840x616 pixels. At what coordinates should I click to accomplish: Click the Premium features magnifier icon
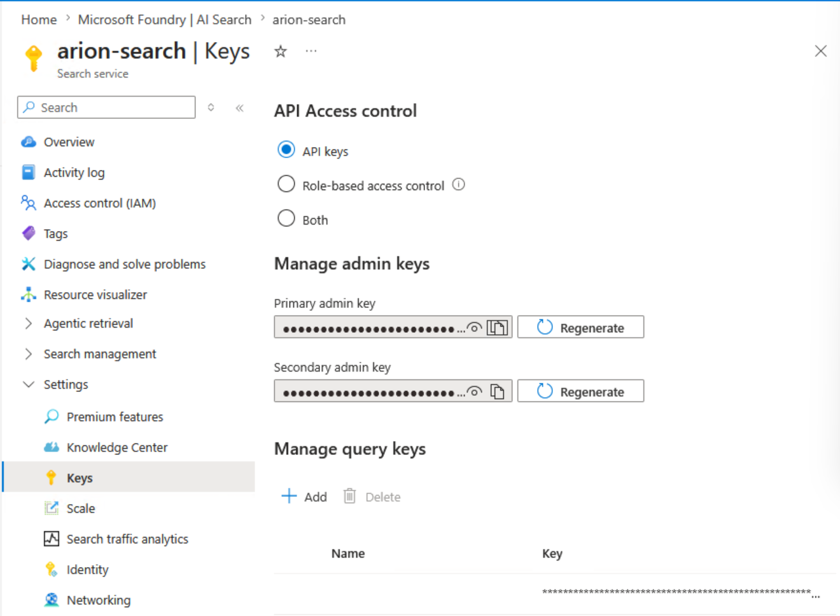tap(52, 417)
